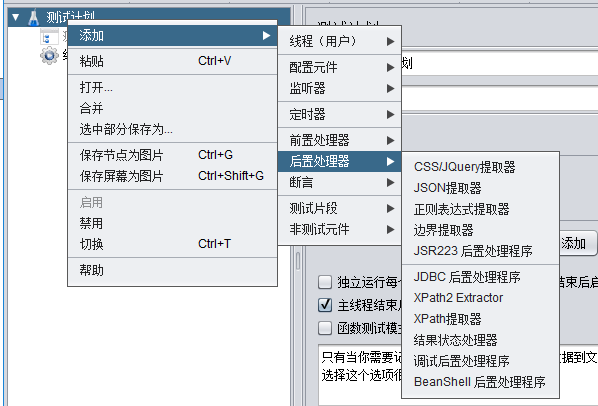Choose XPath2 Extractor
Image resolution: width=598 pixels, height=406 pixels.
(x=481, y=298)
